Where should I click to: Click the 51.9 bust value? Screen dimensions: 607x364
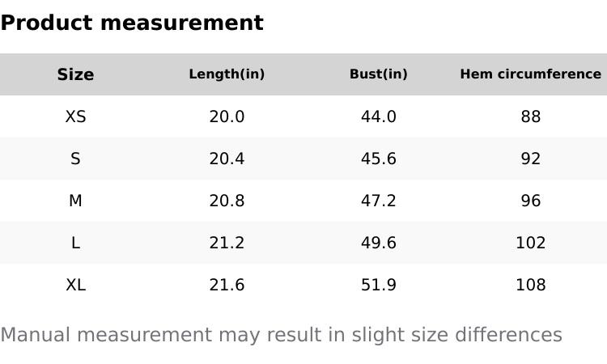click(x=378, y=285)
